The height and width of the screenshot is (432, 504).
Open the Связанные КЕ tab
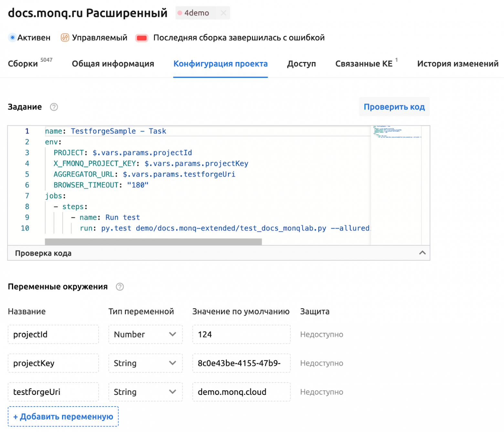click(x=366, y=63)
